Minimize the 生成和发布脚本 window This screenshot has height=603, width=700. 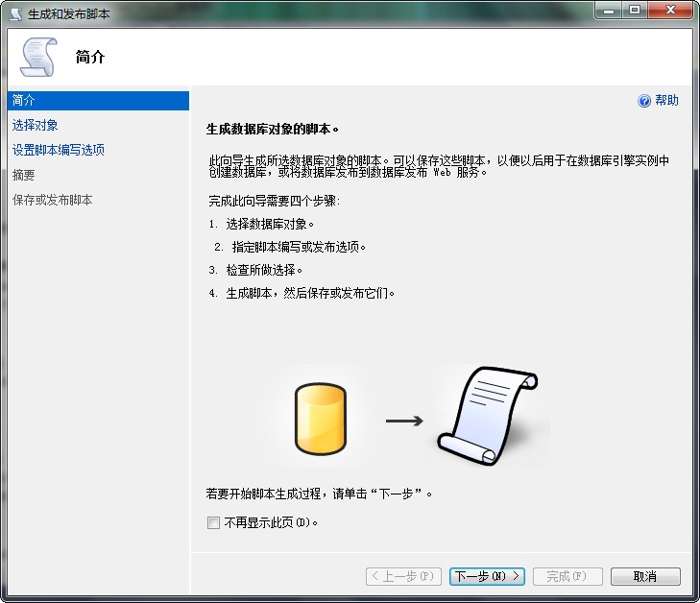pyautogui.click(x=608, y=10)
